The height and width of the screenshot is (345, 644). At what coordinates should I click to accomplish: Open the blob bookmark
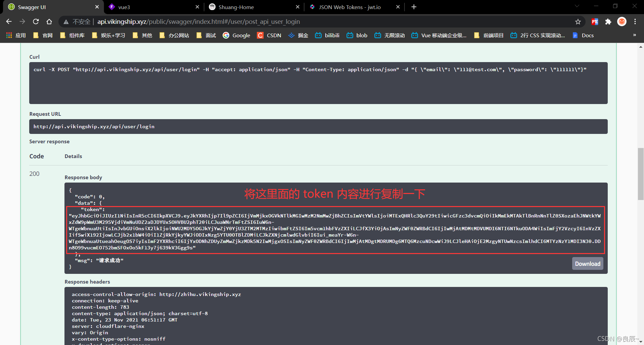pos(357,35)
